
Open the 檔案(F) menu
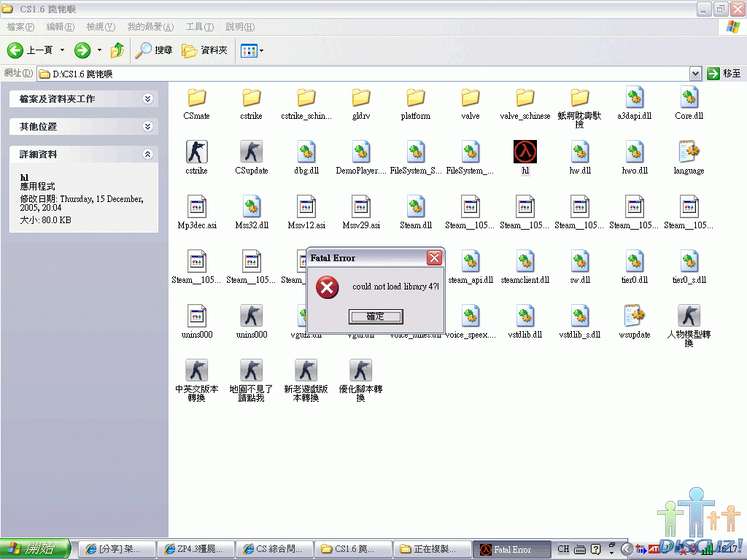tap(20, 27)
